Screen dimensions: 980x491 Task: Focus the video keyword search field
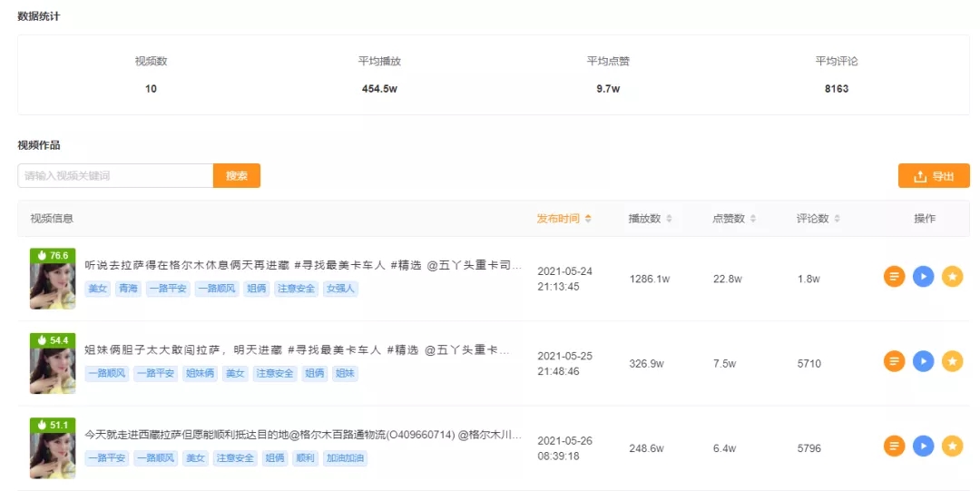point(115,176)
